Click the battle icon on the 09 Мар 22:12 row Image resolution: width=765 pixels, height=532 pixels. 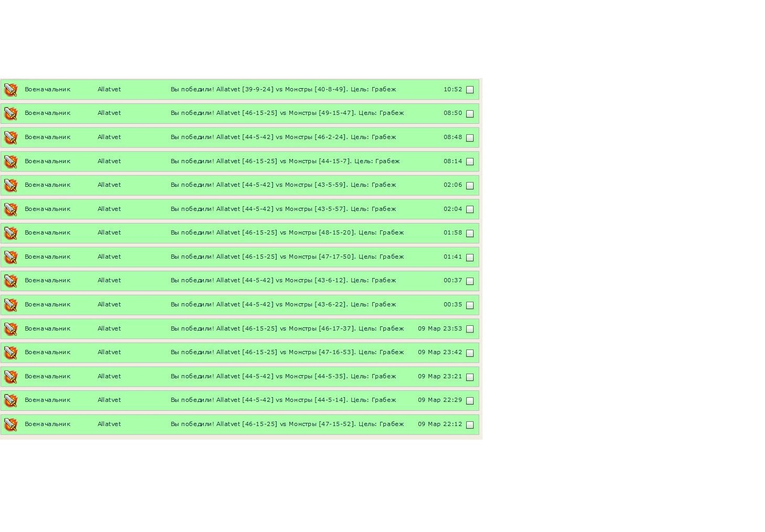(11, 424)
